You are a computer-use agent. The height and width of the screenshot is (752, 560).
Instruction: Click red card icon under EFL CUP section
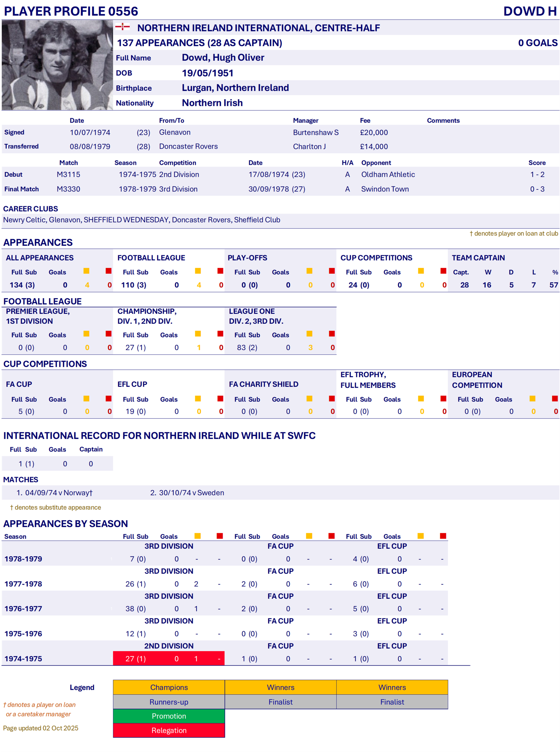point(220,399)
